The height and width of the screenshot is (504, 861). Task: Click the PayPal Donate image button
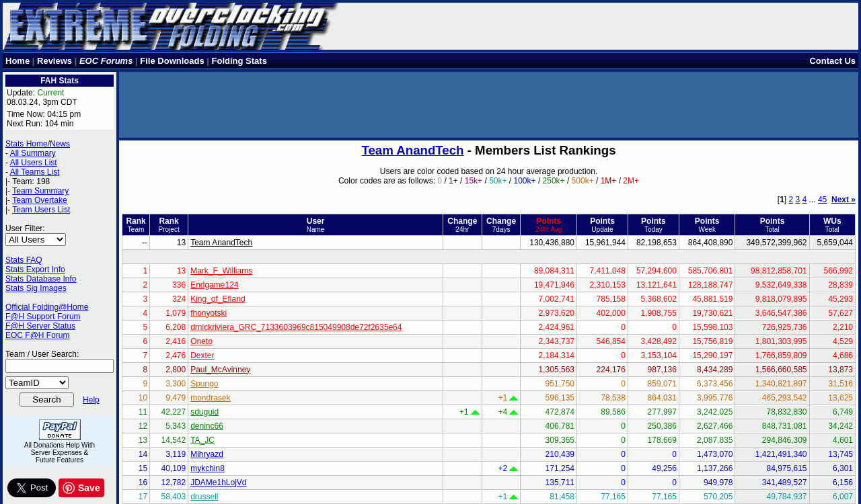(60, 430)
